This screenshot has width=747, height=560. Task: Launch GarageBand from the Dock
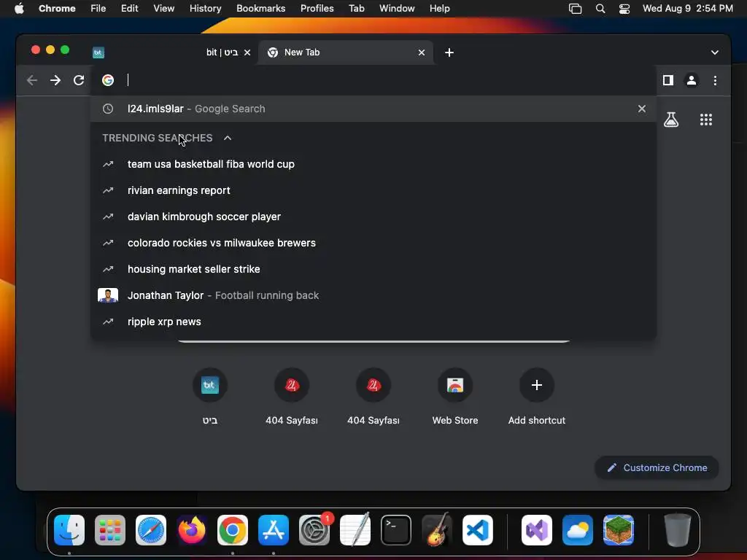point(437,530)
